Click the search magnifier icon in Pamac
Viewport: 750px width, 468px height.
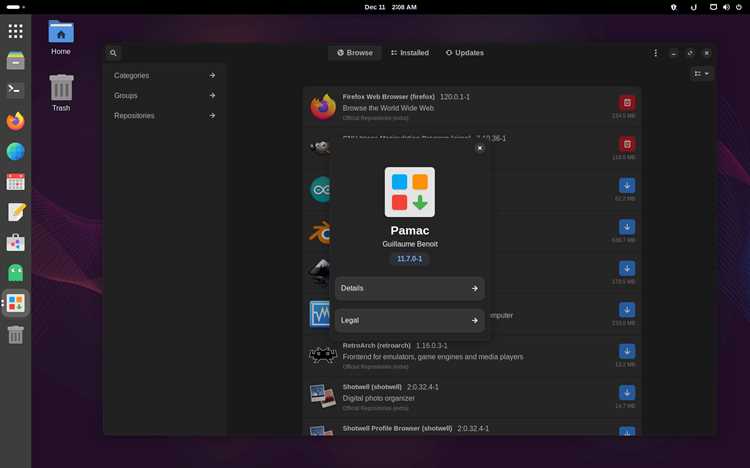point(113,53)
